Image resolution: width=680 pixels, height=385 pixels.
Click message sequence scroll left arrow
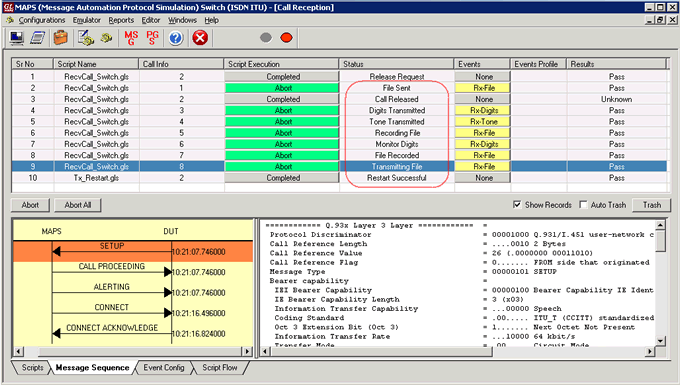point(18,351)
